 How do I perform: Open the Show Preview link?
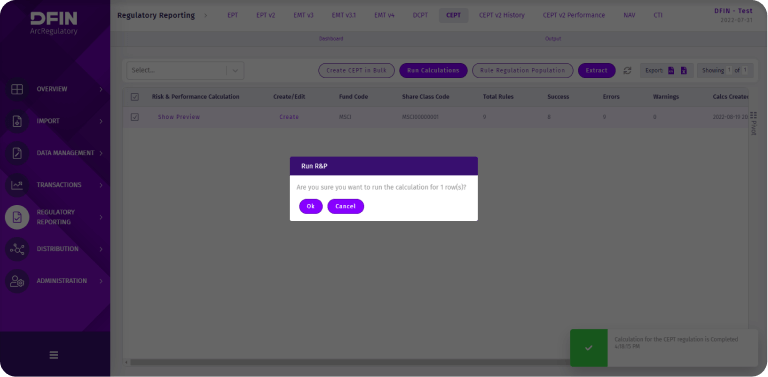(x=179, y=117)
